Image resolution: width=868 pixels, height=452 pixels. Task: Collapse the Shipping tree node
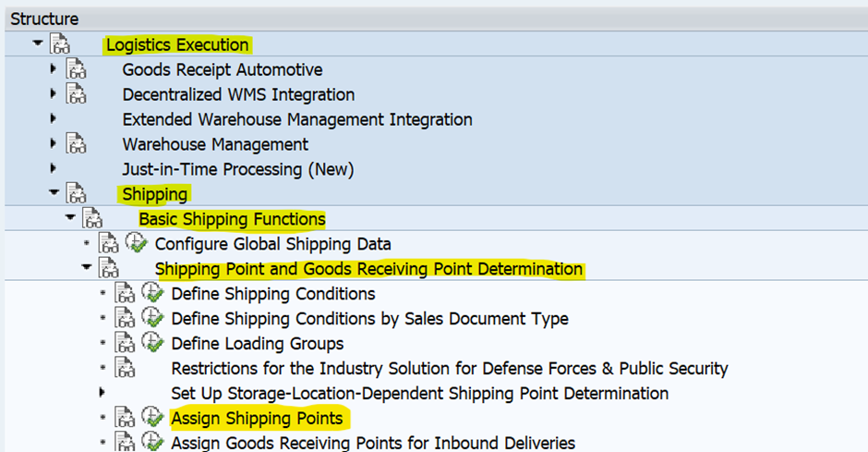pyautogui.click(x=54, y=192)
